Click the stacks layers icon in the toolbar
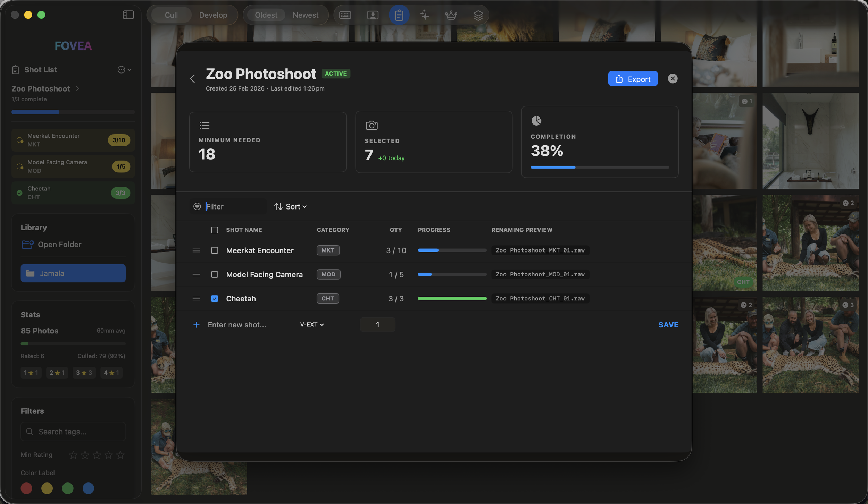 (478, 15)
